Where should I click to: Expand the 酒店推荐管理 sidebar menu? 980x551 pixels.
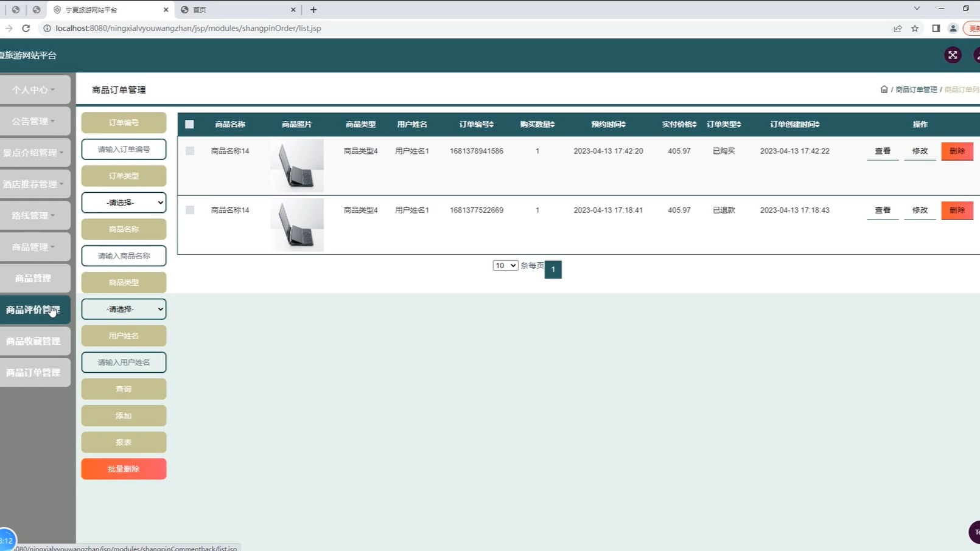coord(34,184)
